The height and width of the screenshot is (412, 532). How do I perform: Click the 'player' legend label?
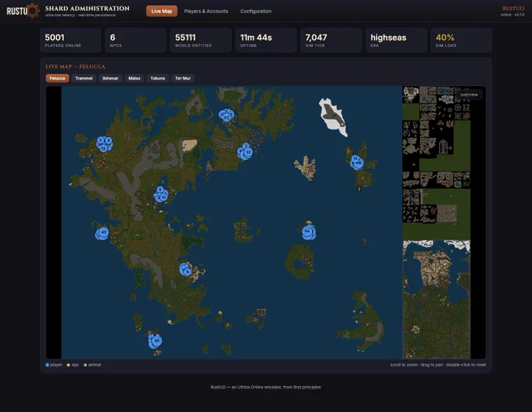point(56,365)
